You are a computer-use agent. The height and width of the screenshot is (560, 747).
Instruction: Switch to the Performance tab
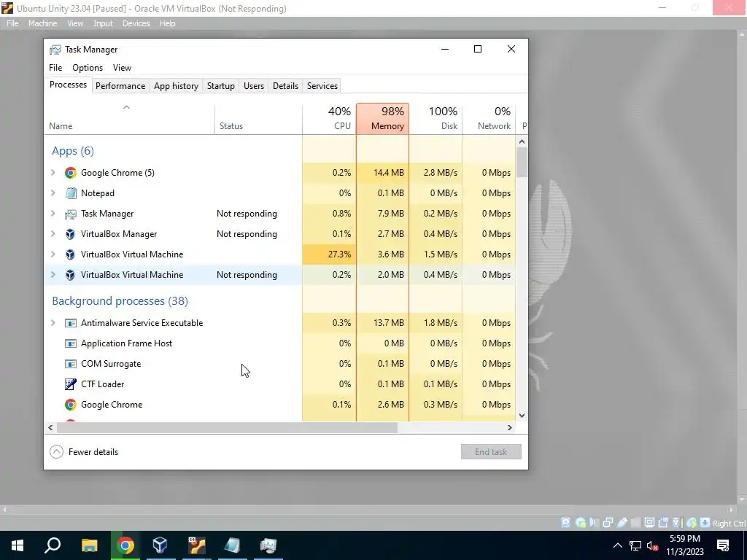[120, 86]
